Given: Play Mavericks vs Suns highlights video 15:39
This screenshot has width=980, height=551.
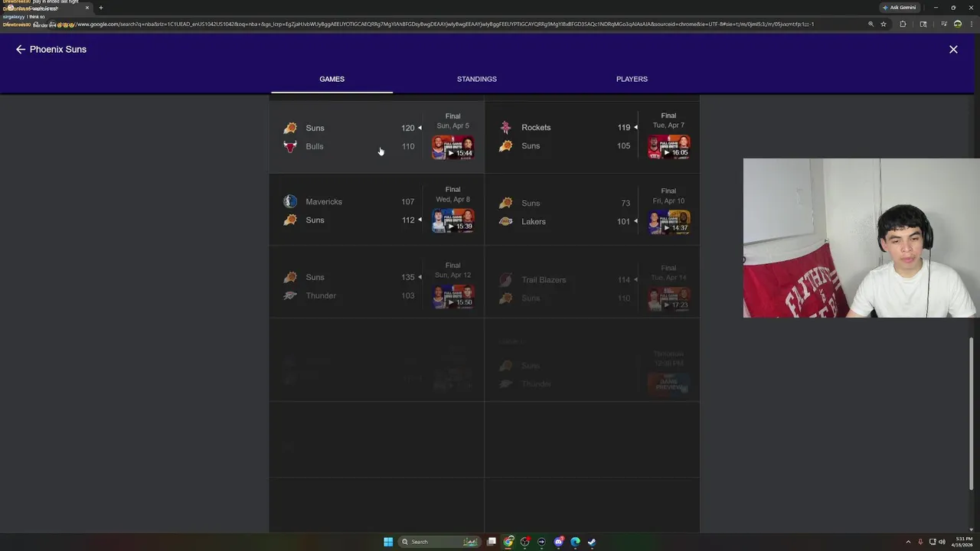Looking at the screenshot, I should 452,220.
